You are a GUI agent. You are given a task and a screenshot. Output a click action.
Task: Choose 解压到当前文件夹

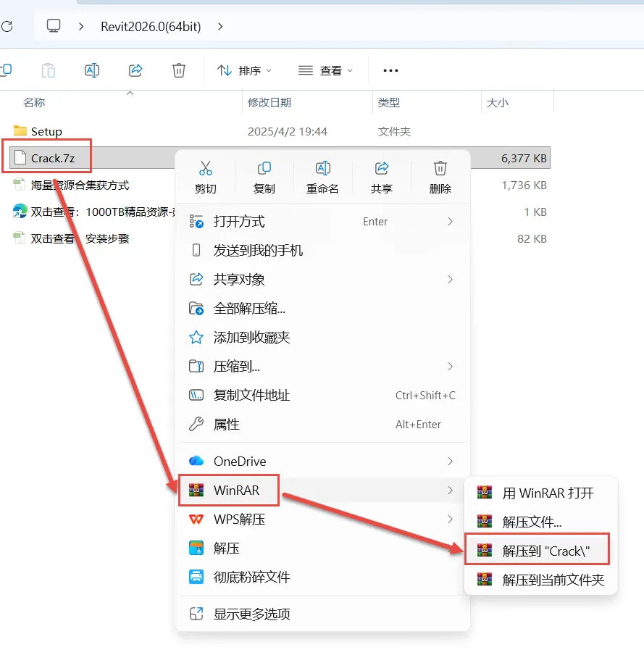click(540, 580)
